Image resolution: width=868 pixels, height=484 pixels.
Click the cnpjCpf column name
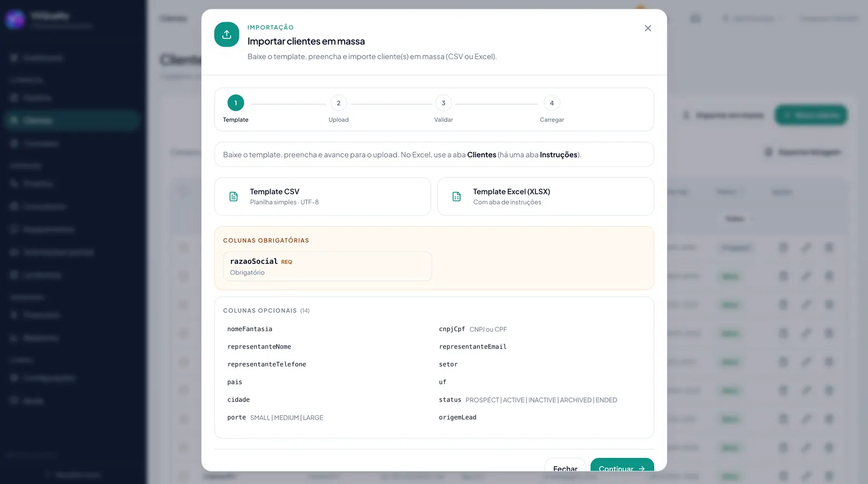[x=452, y=329]
